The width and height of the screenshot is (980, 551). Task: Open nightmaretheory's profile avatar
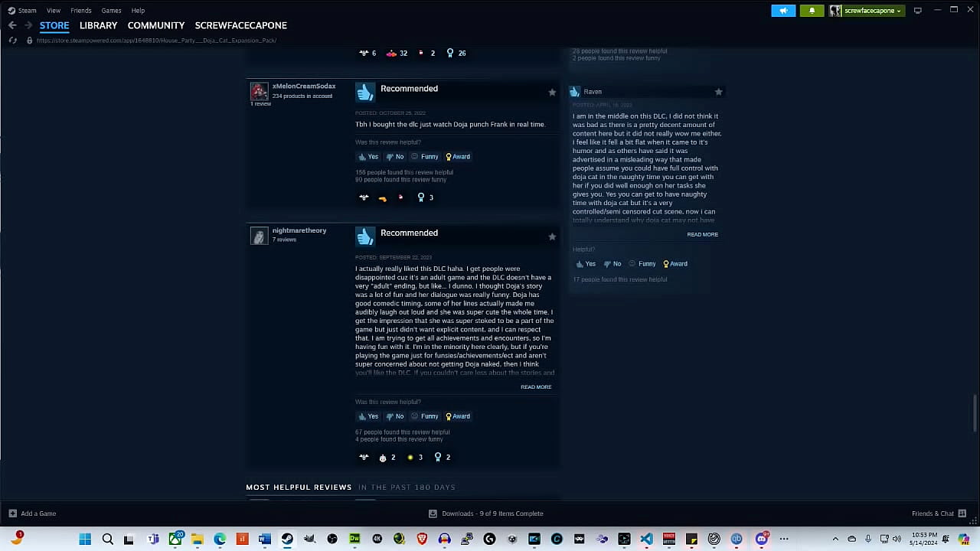click(260, 236)
